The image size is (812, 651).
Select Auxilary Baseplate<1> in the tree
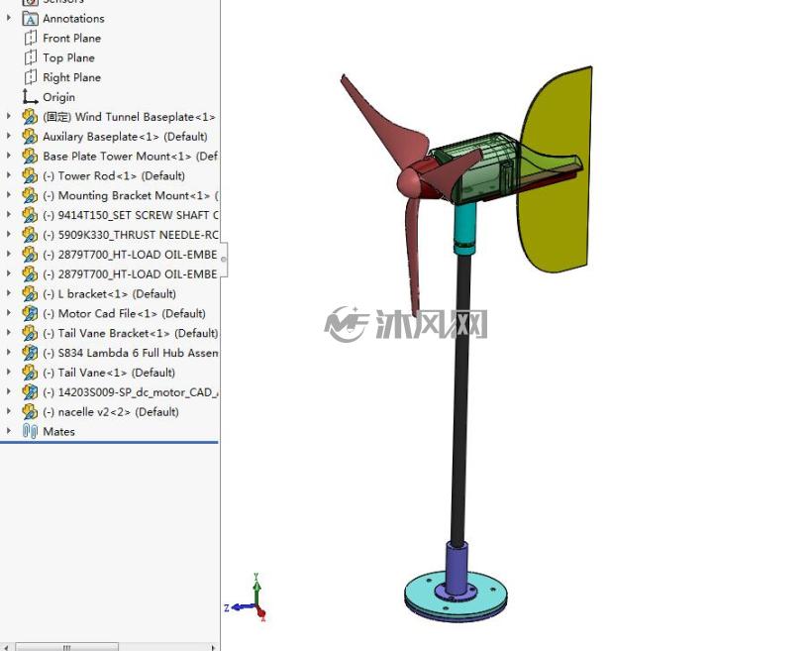click(x=126, y=137)
